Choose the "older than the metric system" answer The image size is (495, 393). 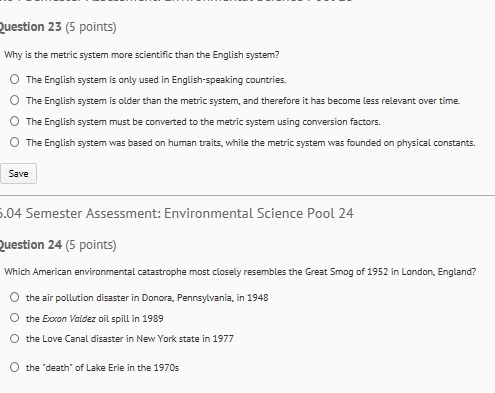click(14, 100)
